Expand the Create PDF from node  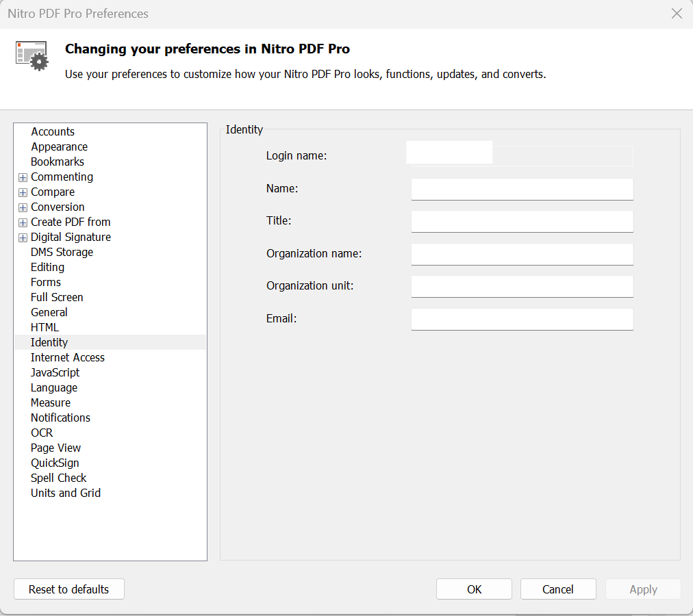click(23, 222)
